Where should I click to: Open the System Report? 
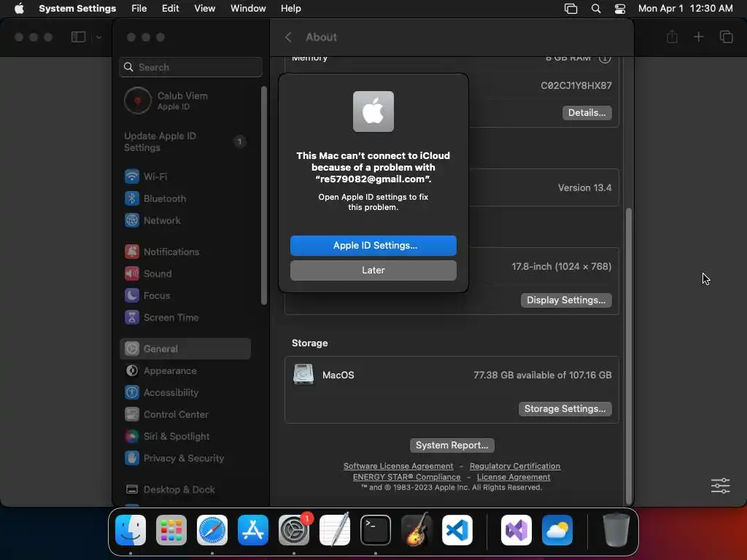452,445
